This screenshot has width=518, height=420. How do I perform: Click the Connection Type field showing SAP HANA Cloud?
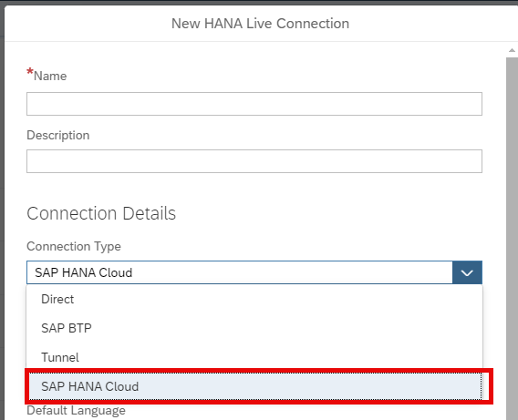pos(240,272)
